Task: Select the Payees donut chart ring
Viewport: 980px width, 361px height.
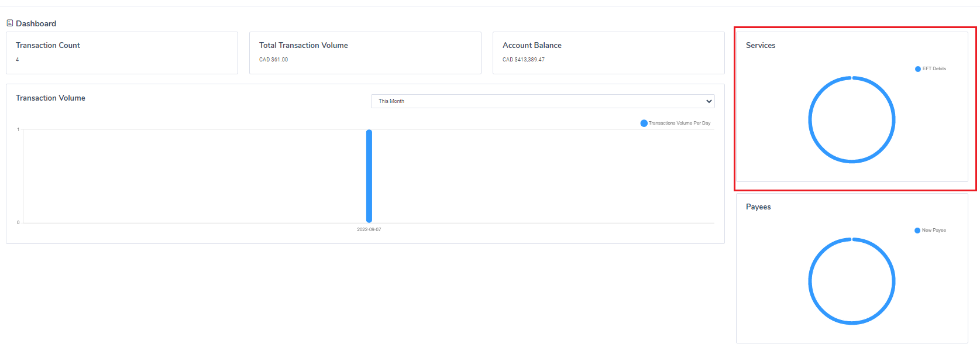Action: (x=809, y=281)
